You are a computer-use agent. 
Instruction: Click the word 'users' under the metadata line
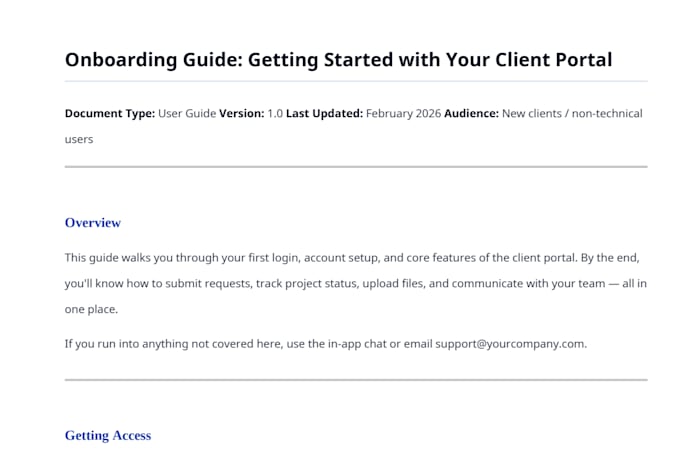[x=79, y=140]
